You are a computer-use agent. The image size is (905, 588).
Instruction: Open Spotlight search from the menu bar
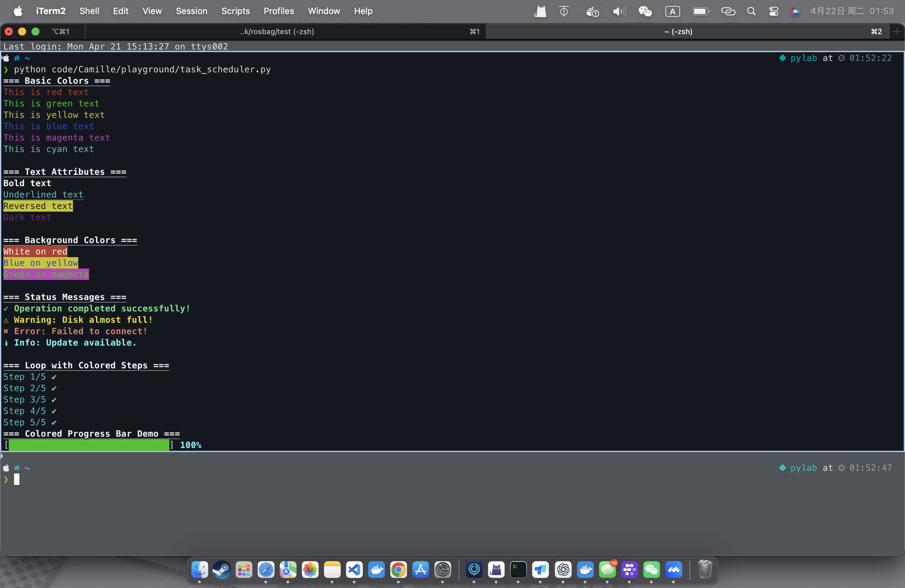(751, 11)
